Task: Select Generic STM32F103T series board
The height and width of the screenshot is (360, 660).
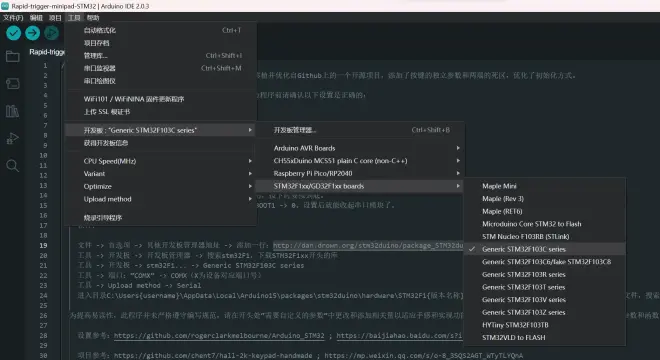Action: click(545, 287)
